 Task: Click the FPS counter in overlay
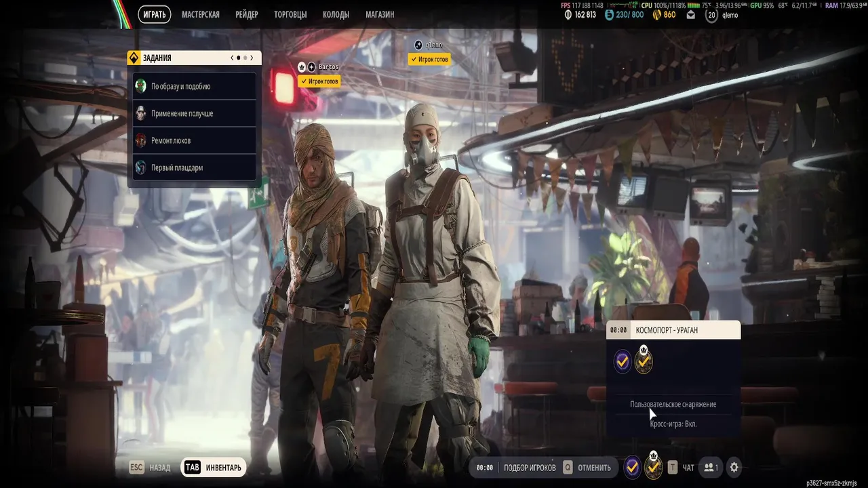click(x=582, y=5)
